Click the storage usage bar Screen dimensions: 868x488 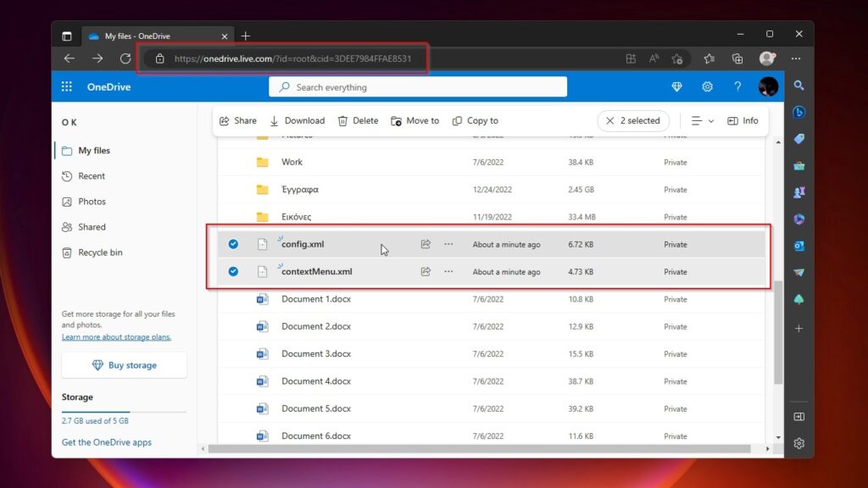[124, 412]
